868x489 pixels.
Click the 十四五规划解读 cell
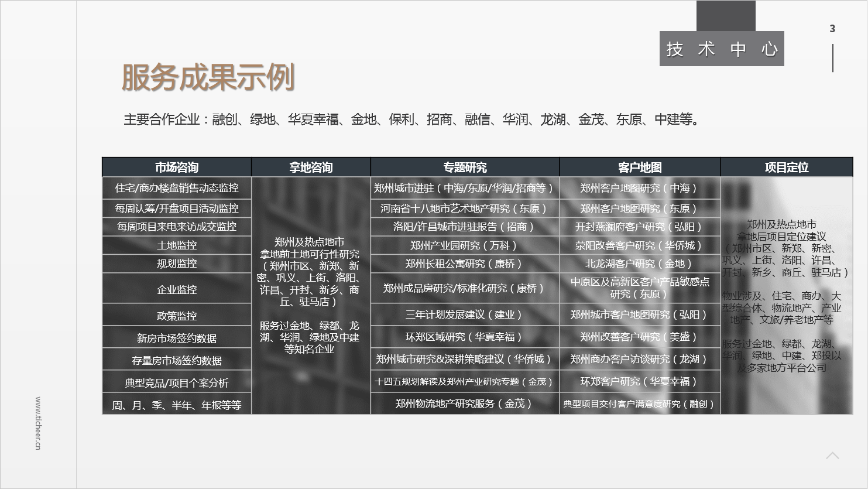(465, 381)
